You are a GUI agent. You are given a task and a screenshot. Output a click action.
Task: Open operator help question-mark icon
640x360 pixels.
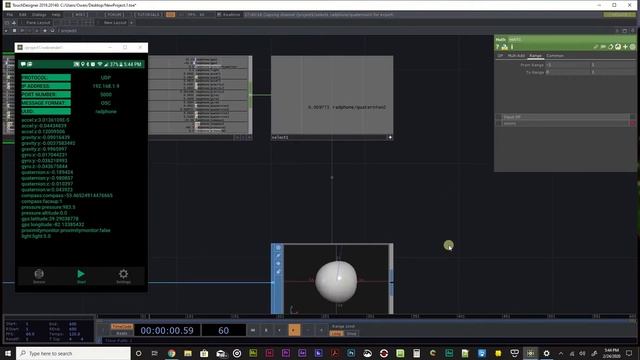click(498, 47)
